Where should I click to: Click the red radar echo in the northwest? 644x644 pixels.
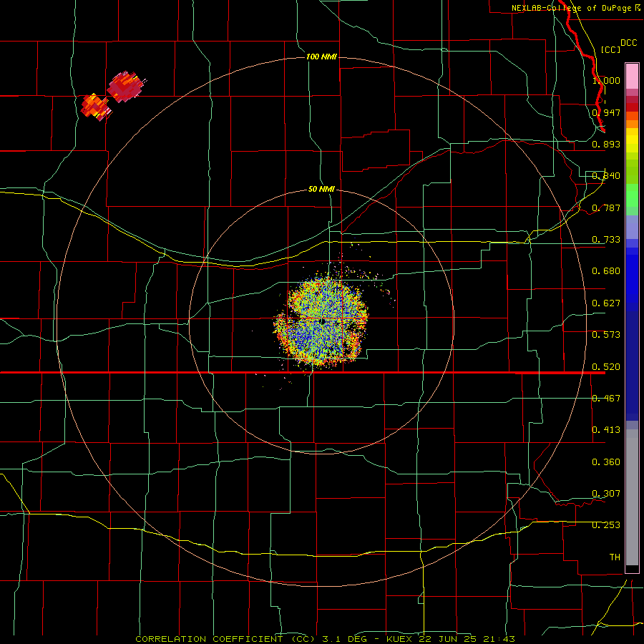(125, 87)
